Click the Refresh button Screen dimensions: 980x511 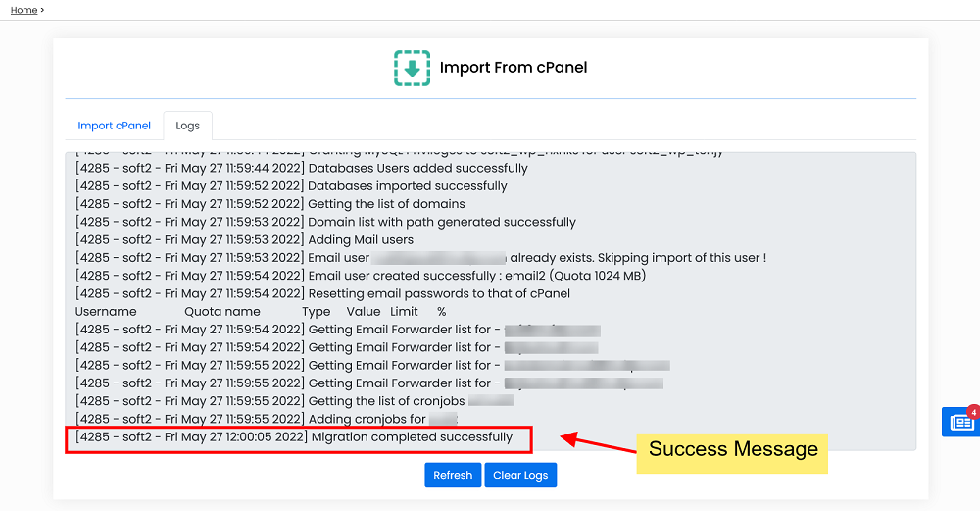pyautogui.click(x=453, y=475)
